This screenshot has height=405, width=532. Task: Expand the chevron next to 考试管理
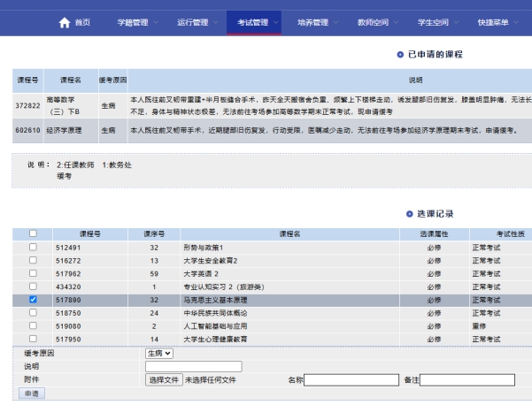tap(276, 22)
